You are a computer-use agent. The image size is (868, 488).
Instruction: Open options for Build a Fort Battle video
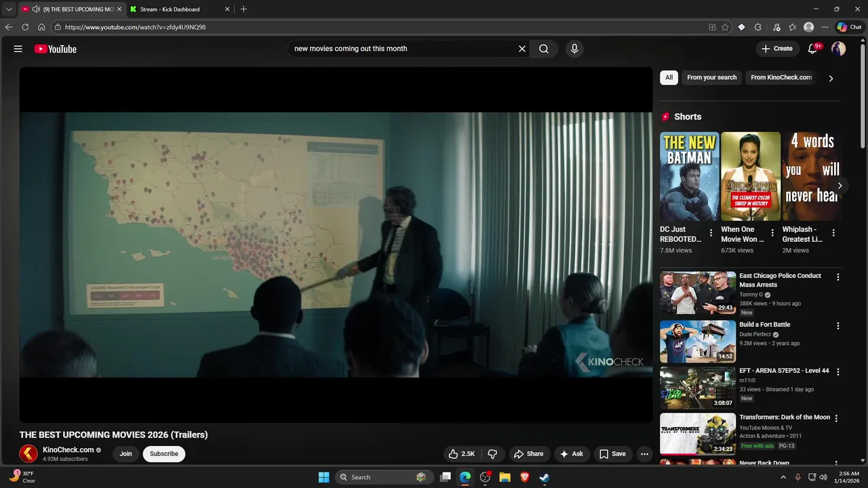pyautogui.click(x=838, y=326)
